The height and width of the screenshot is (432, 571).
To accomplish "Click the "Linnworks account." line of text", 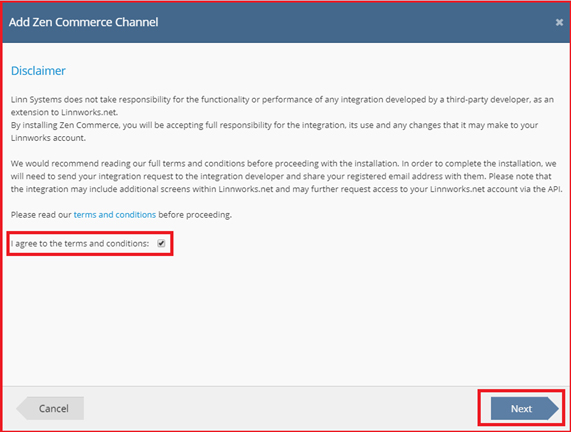I will [48, 138].
